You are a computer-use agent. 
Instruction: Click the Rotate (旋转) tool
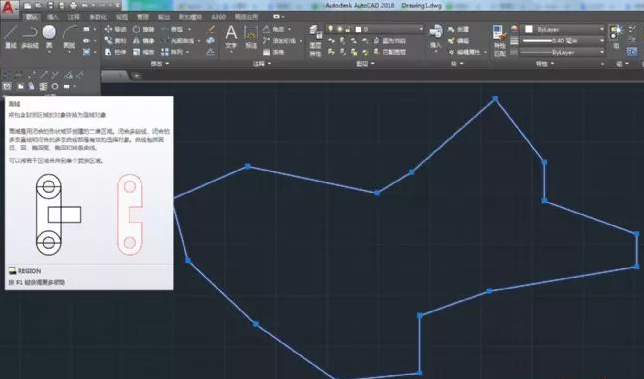[143, 30]
